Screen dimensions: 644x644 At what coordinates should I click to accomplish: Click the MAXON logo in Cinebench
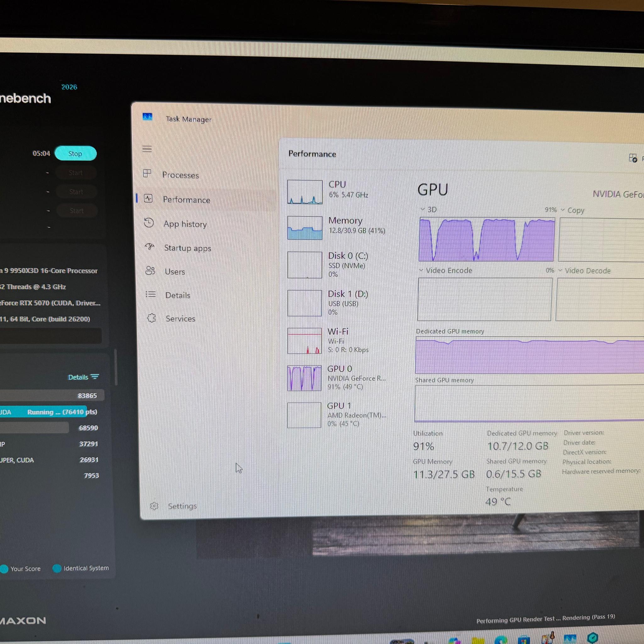(23, 621)
